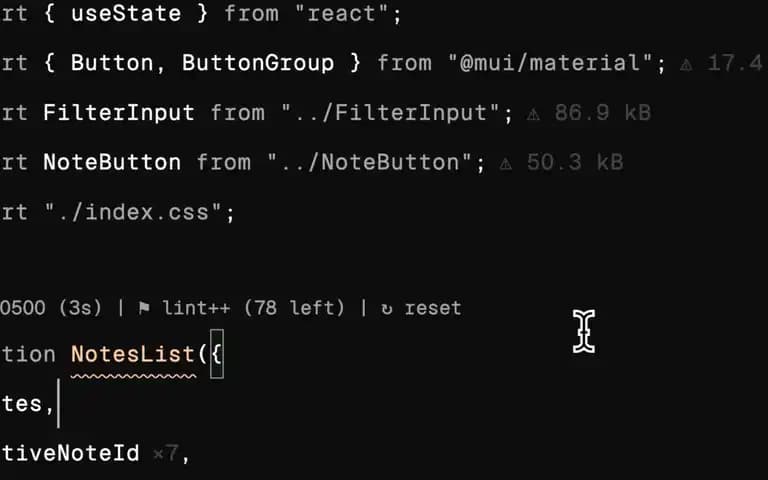Click the x7 reference count hint
Viewport: 768px width, 480px height.
[x=165, y=454]
